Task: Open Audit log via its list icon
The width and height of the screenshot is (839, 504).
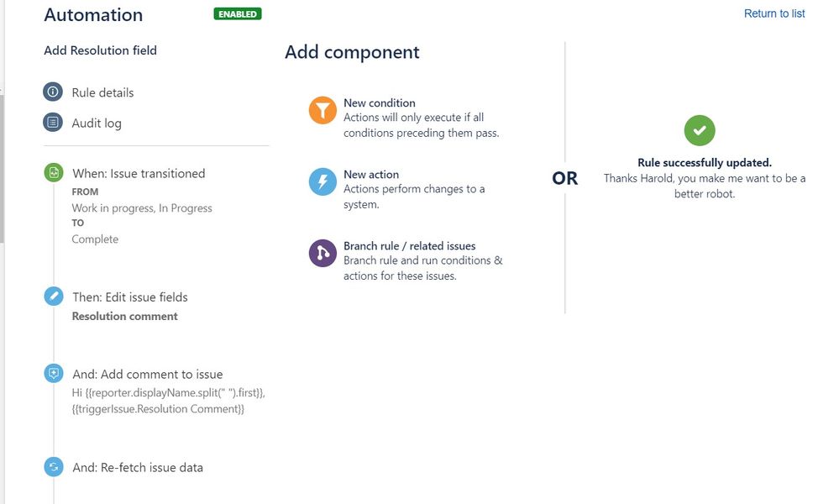Action: 54,122
